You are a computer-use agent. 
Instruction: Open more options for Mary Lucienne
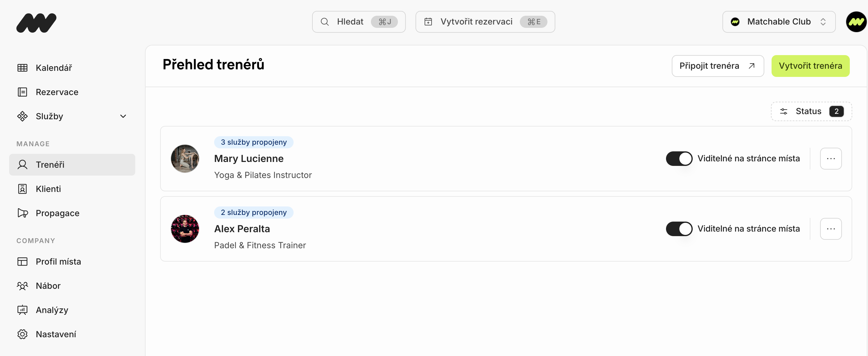click(831, 159)
